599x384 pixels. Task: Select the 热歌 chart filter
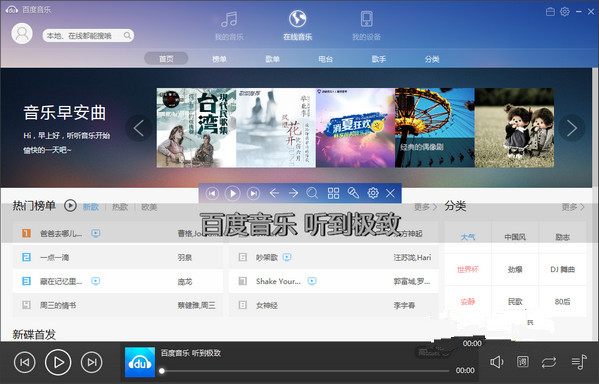(120, 207)
